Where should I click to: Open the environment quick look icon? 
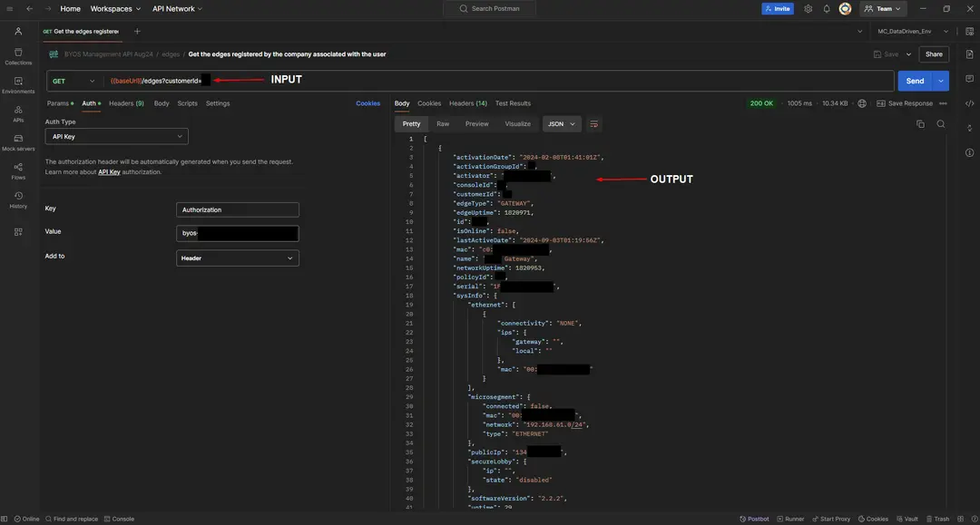(969, 31)
